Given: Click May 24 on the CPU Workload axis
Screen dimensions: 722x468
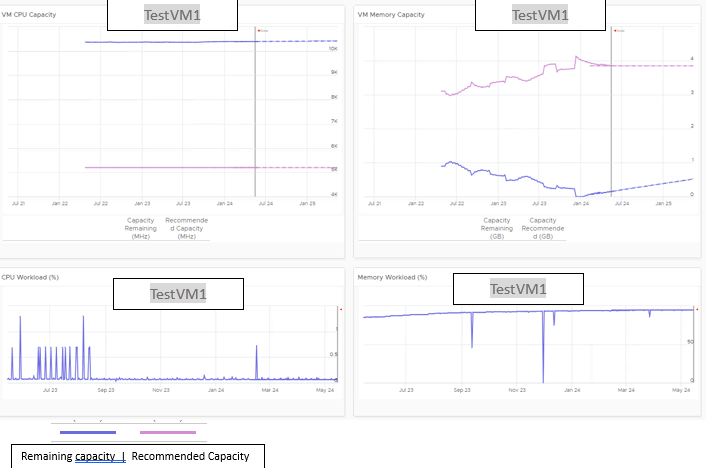Looking at the screenshot, I should tap(325, 390).
